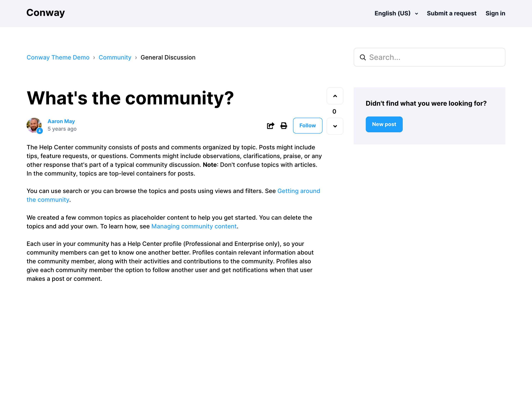Viewport: 532px width, 416px height.
Task: Downvote the post with down arrow
Action: pyautogui.click(x=335, y=126)
